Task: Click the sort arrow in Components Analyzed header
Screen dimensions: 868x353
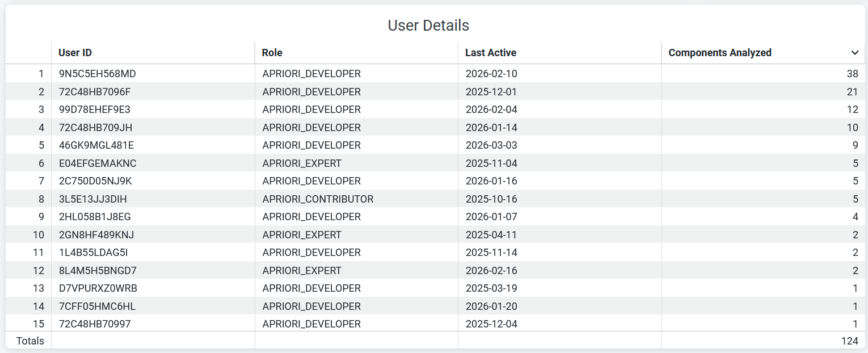Action: pos(854,53)
